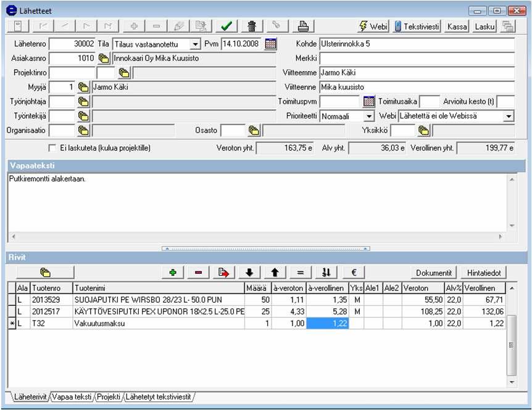532x410 pixels.
Task: Click the empty Merkki input field
Action: pyautogui.click(x=417, y=59)
